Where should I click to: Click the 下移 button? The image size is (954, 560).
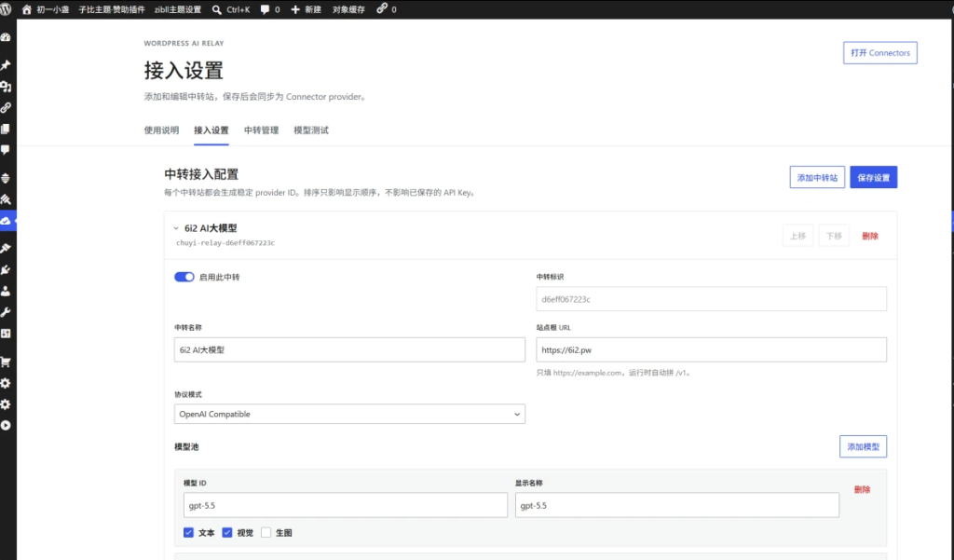coord(834,236)
